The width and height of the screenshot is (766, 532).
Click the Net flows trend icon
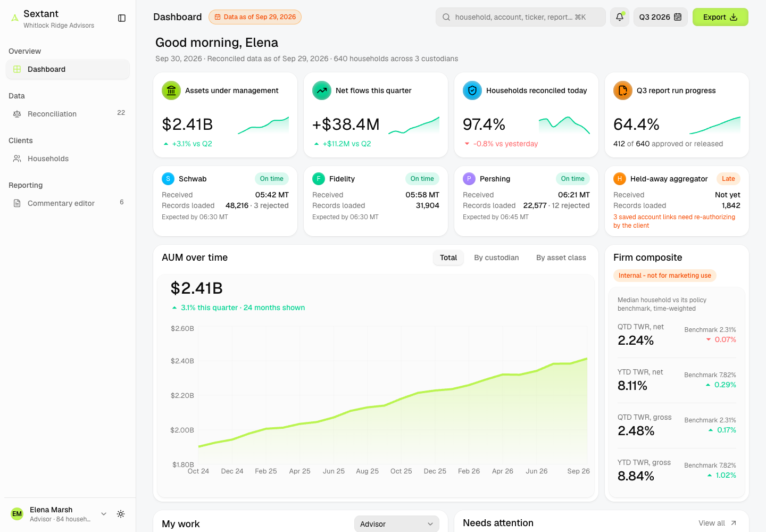click(x=322, y=90)
